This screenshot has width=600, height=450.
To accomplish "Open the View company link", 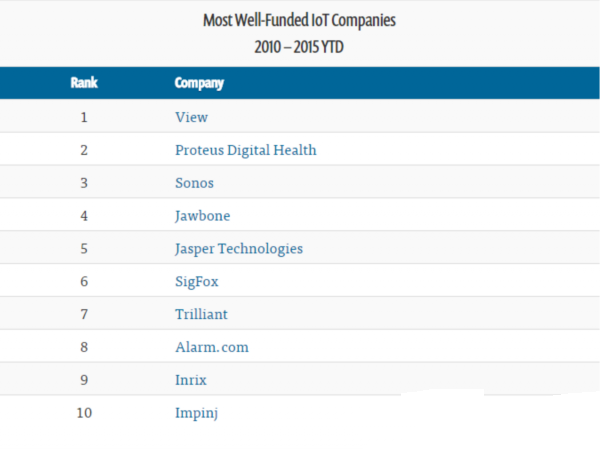I will coord(191,117).
